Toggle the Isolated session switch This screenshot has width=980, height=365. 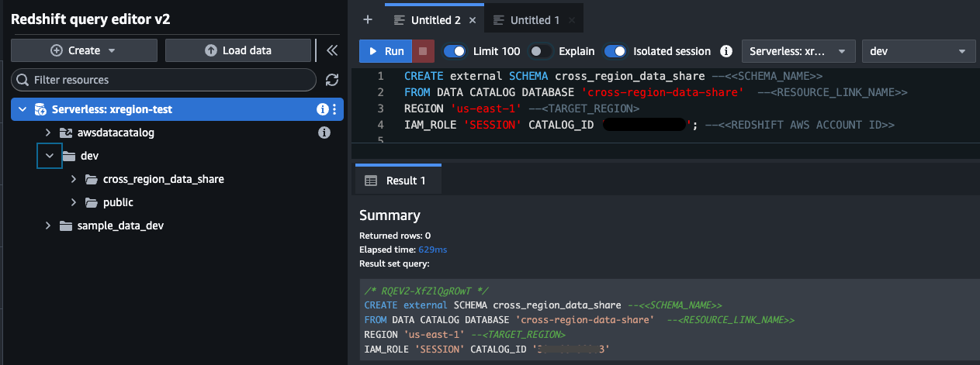tap(615, 51)
